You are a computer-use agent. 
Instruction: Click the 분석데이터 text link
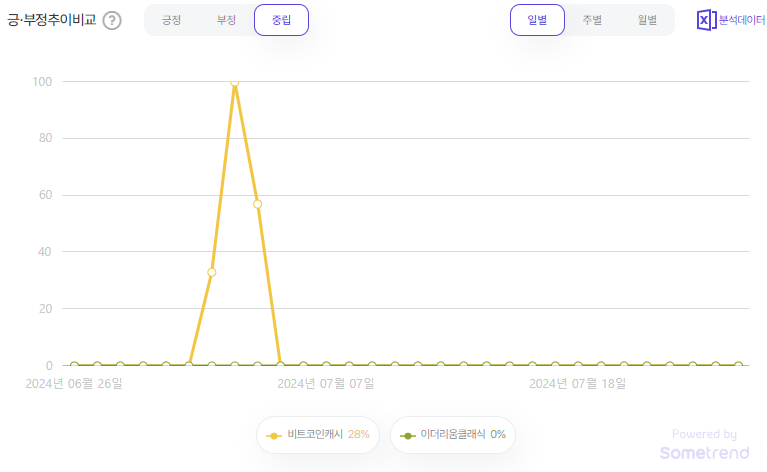(742, 20)
